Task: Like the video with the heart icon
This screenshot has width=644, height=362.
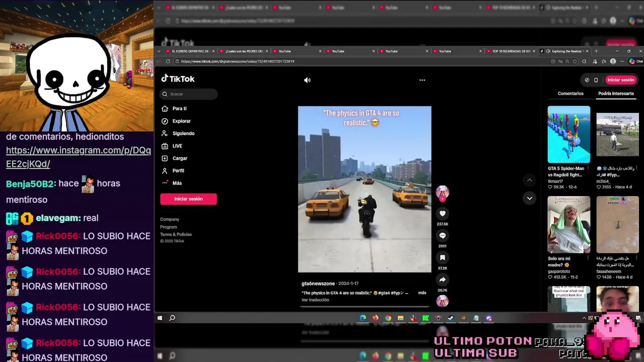Action: coord(442,214)
